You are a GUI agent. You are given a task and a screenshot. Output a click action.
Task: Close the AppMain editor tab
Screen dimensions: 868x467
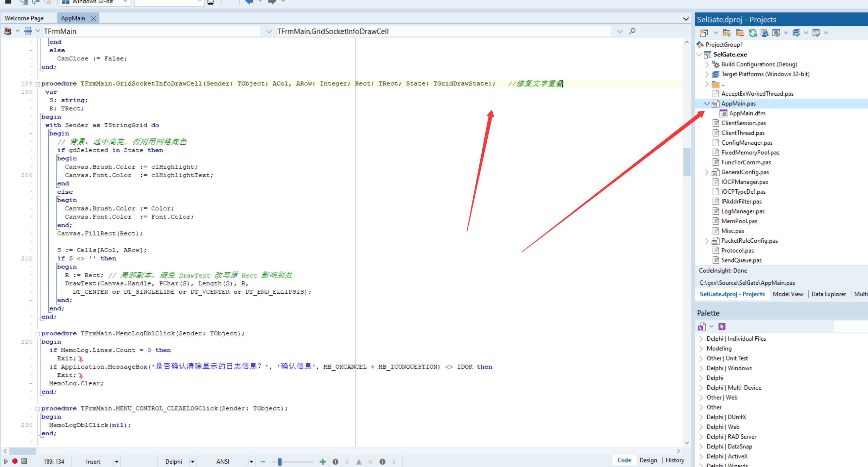94,18
